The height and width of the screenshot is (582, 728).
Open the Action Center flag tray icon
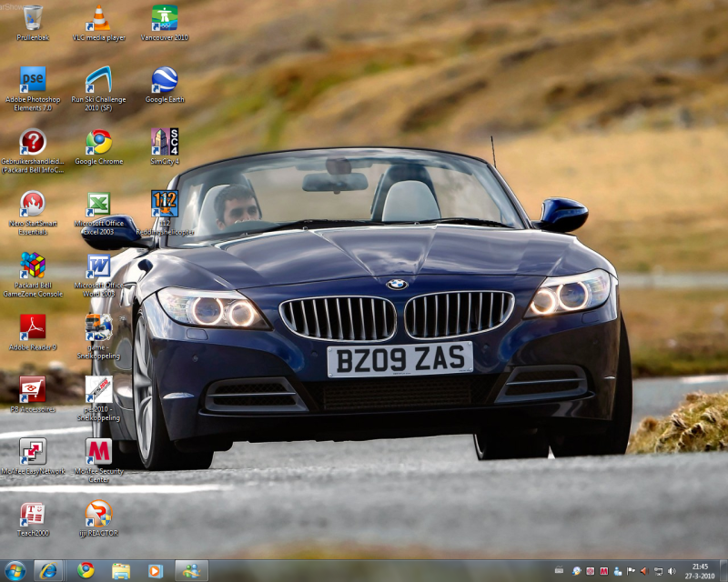pos(631,571)
